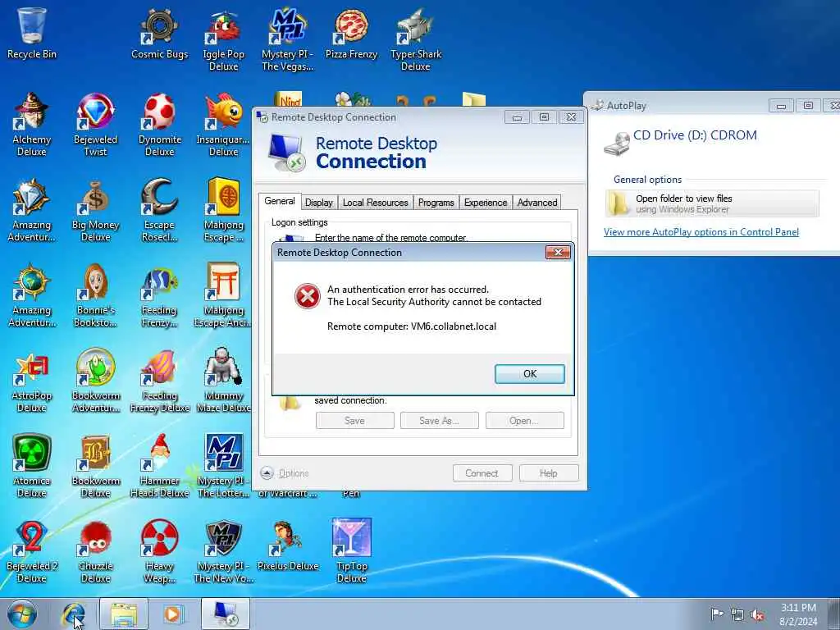Select the Heavy Weapon radiation icon
The width and height of the screenshot is (840, 630).
[x=160, y=551]
